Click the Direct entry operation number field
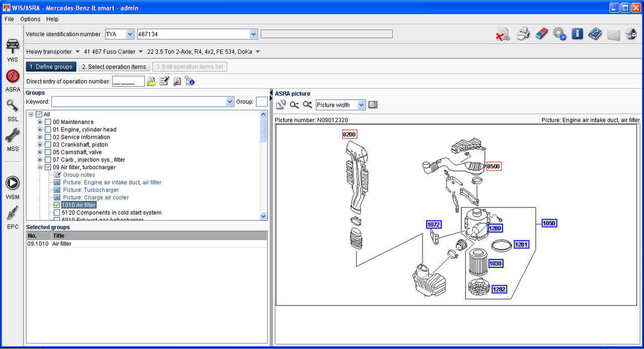644x349 pixels. (128, 81)
